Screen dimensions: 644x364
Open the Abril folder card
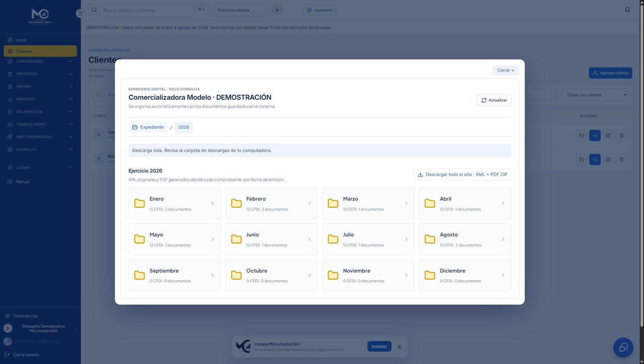pyautogui.click(x=465, y=204)
